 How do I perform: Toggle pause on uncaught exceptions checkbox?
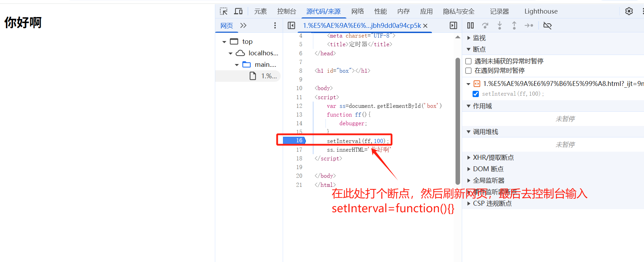point(468,61)
